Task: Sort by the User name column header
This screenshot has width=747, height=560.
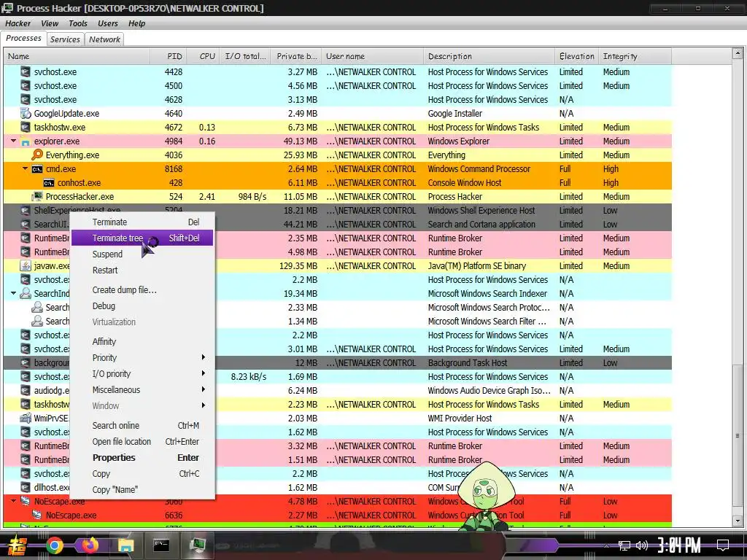Action: click(373, 56)
